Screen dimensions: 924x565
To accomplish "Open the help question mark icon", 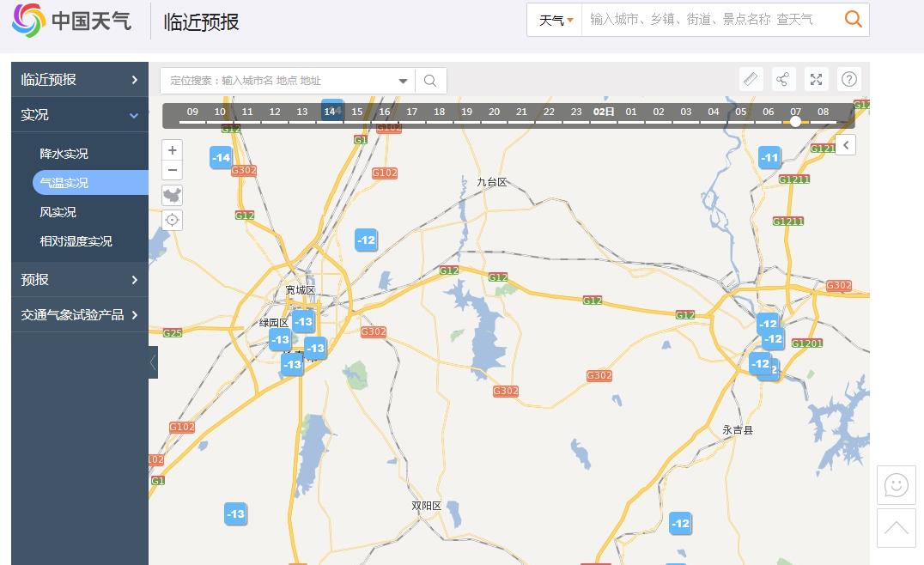I will (x=849, y=79).
